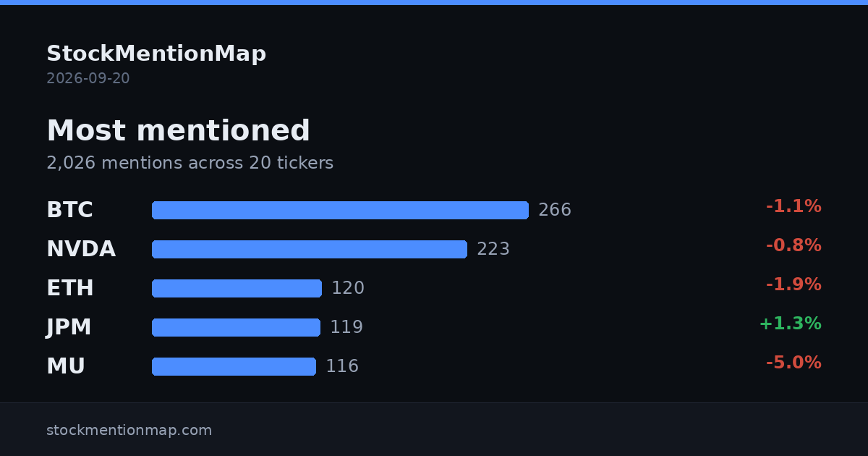Click the JPM mention bar
The image size is (868, 456).
(236, 327)
